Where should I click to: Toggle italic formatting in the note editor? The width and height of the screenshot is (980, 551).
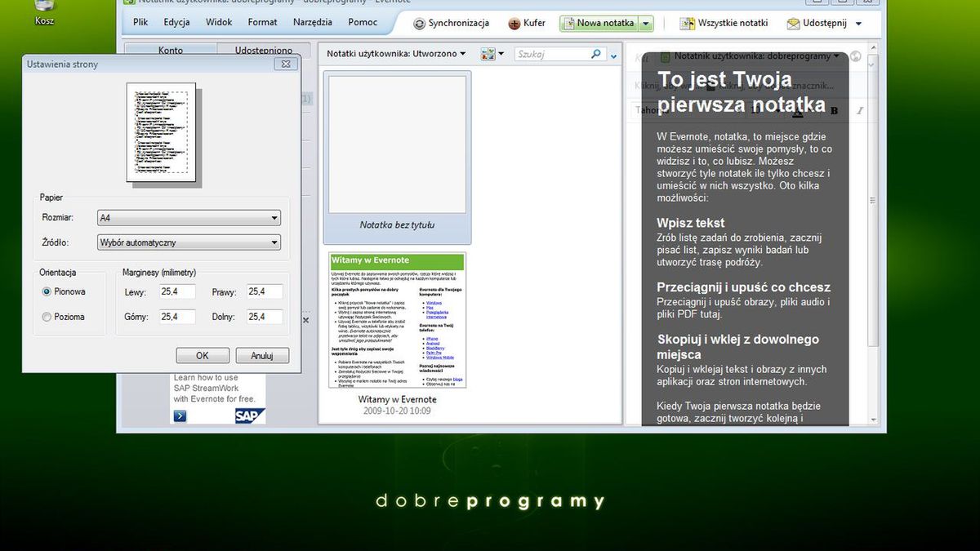tap(860, 110)
